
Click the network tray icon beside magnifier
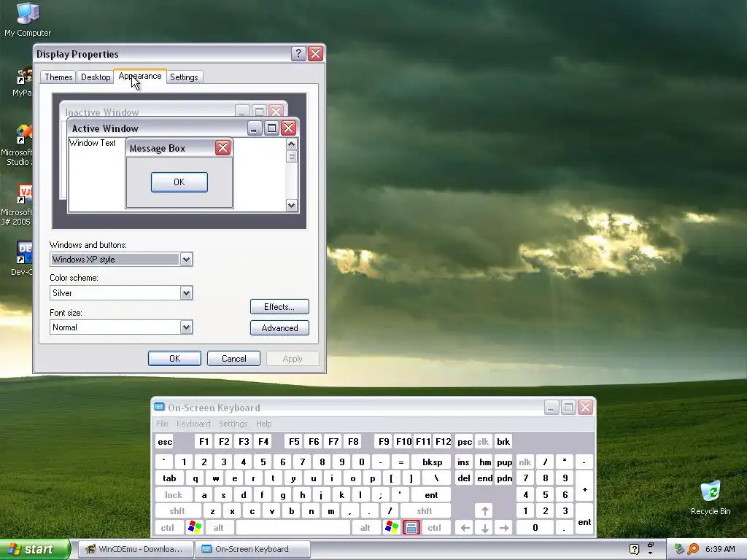coord(679,549)
